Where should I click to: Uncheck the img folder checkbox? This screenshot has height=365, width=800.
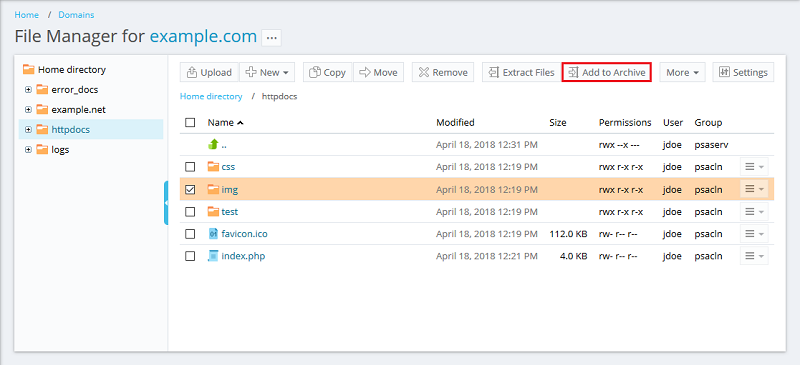coord(190,189)
